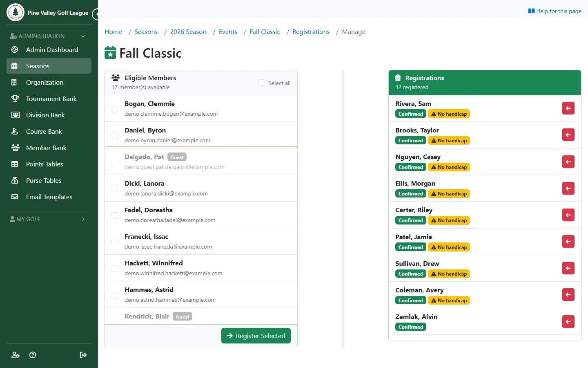
Task: Click the Register Selected button
Action: [256, 336]
